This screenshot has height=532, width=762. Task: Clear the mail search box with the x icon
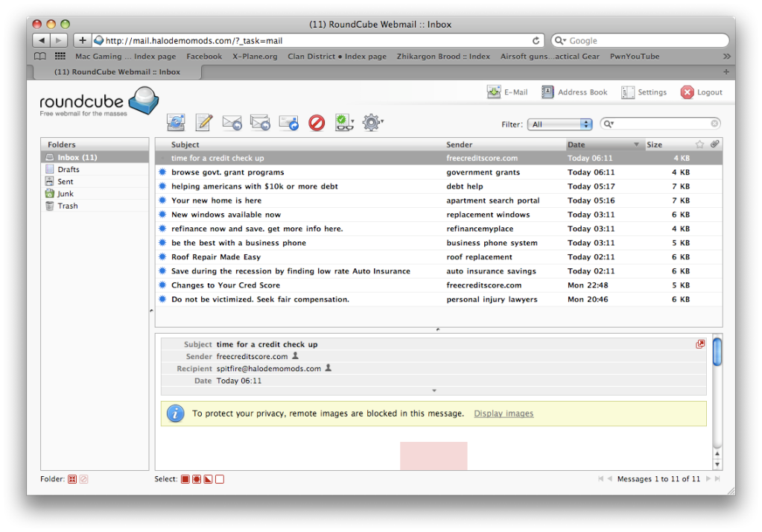click(714, 124)
